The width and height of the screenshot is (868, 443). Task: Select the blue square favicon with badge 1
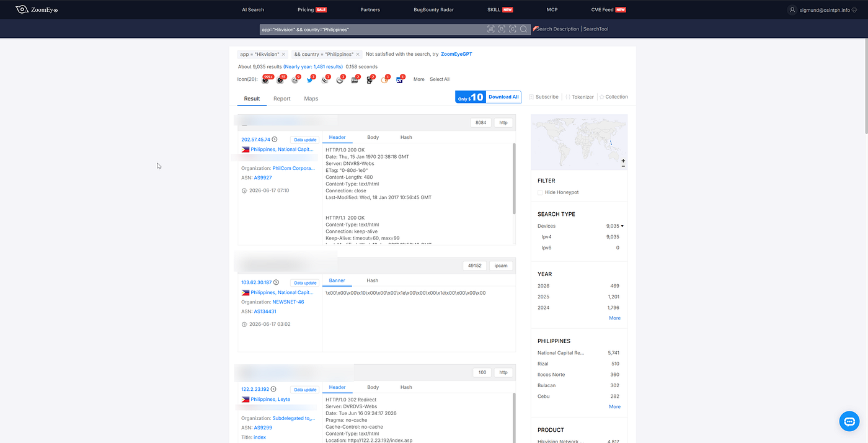point(399,80)
